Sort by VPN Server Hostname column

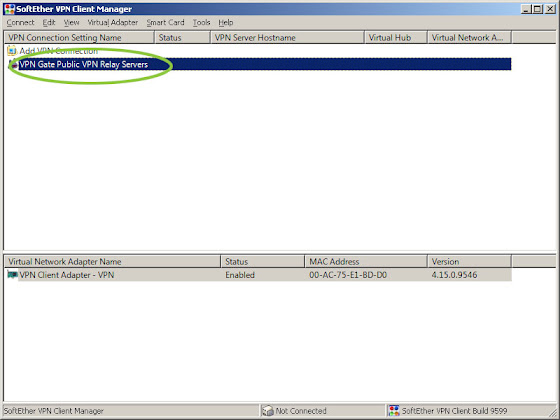coord(288,38)
